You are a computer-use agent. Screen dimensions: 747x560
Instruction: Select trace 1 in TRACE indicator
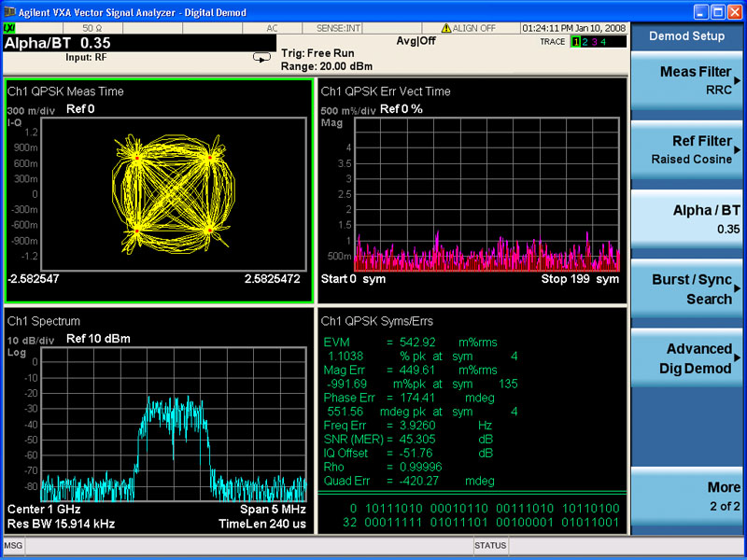click(x=576, y=42)
